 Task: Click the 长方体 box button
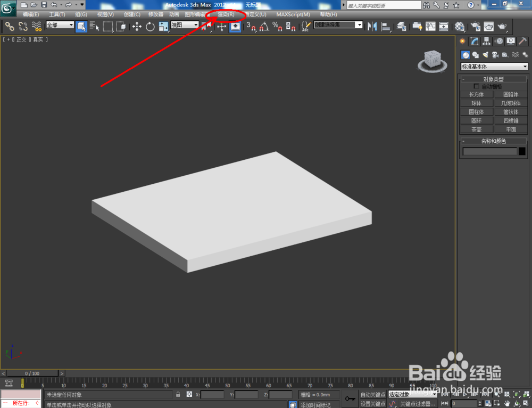click(x=476, y=94)
